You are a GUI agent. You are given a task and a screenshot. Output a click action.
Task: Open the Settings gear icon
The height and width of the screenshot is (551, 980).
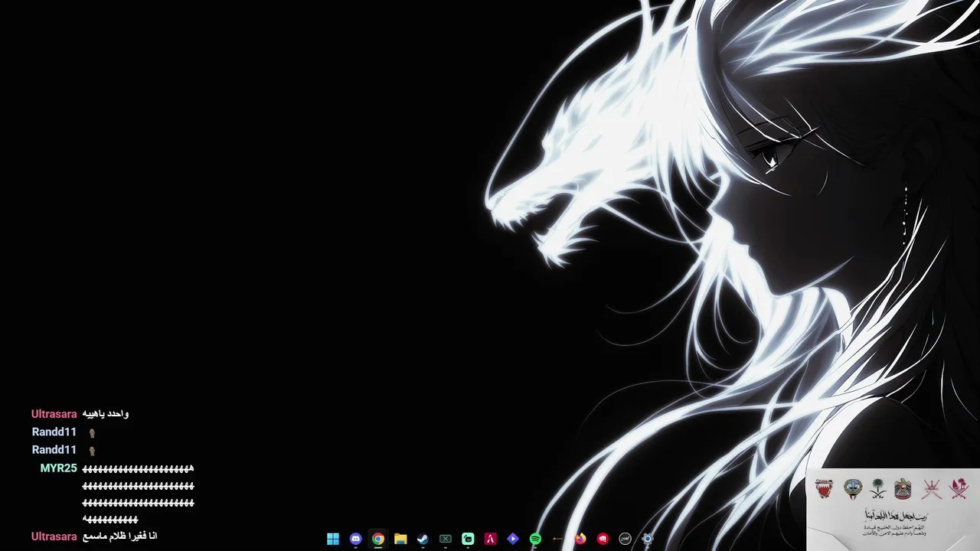[648, 539]
